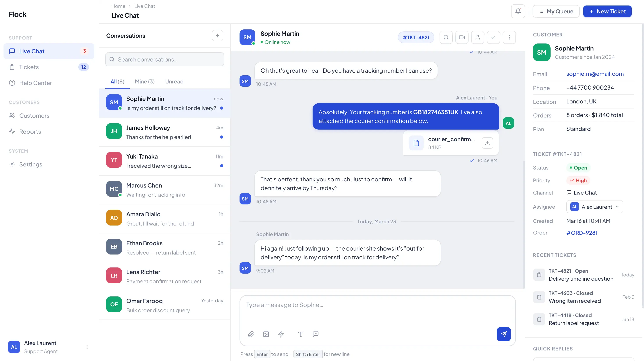This screenshot has width=644, height=361.
Task: Open the customer profile person icon
Action: coord(478,37)
